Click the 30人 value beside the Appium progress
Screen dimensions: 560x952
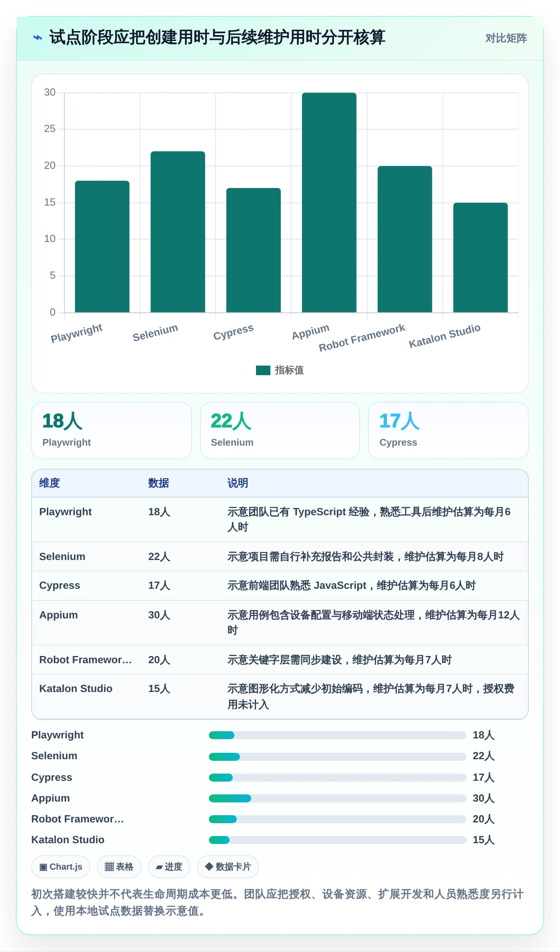(x=484, y=798)
